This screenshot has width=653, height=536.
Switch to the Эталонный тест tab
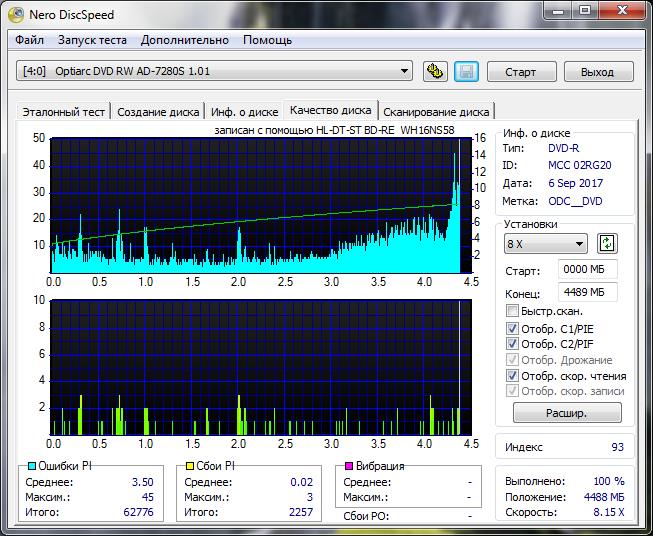pos(64,112)
